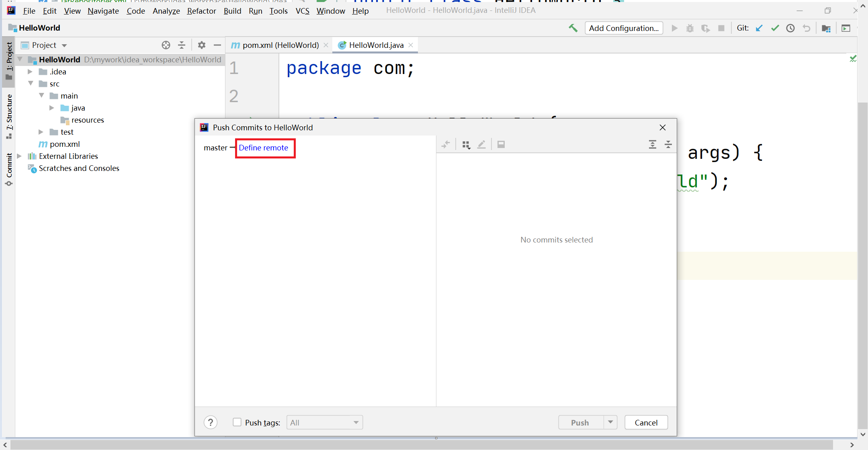Open the Push button dropdown arrow
Viewport: 868px width, 450px height.
pyautogui.click(x=611, y=422)
